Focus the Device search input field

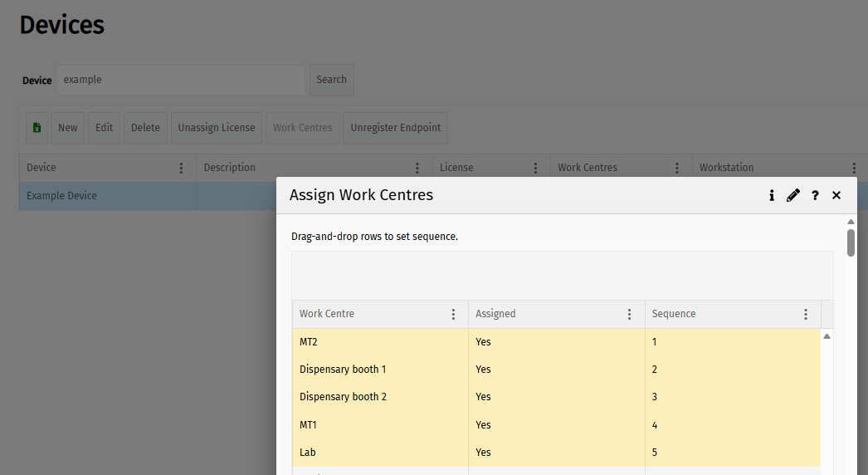(181, 80)
